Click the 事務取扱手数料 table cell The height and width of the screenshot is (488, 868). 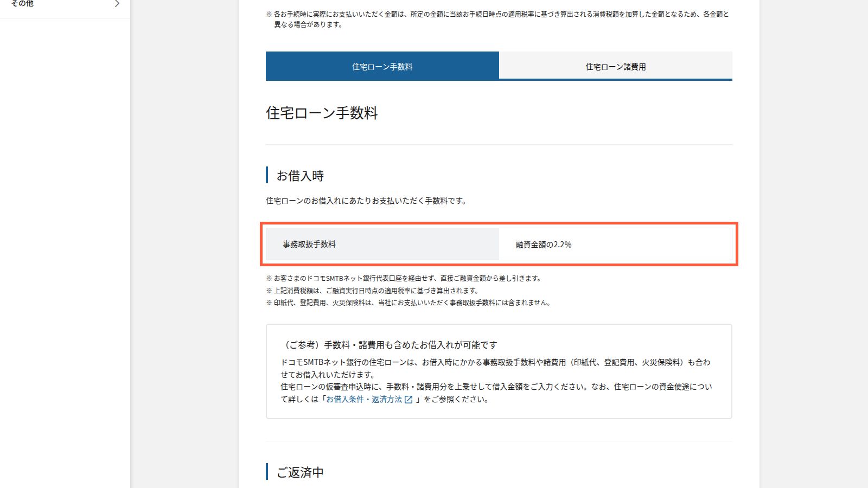[x=382, y=244]
